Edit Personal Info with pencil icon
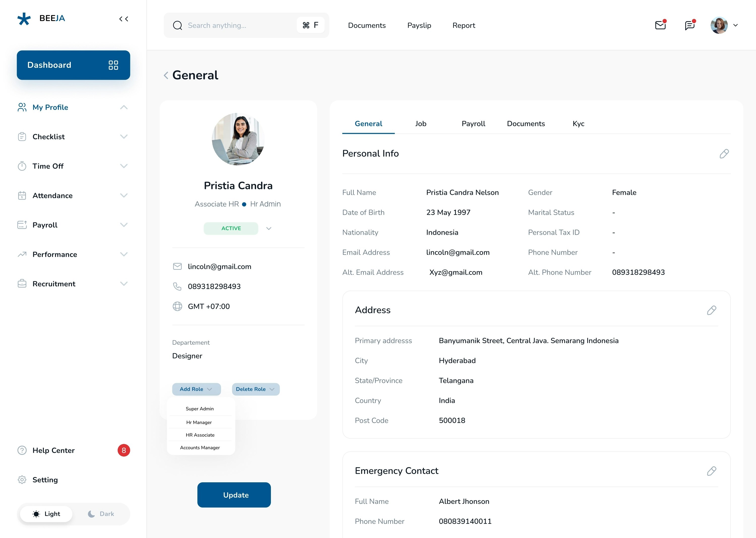Viewport: 756px width, 538px height. pos(724,154)
